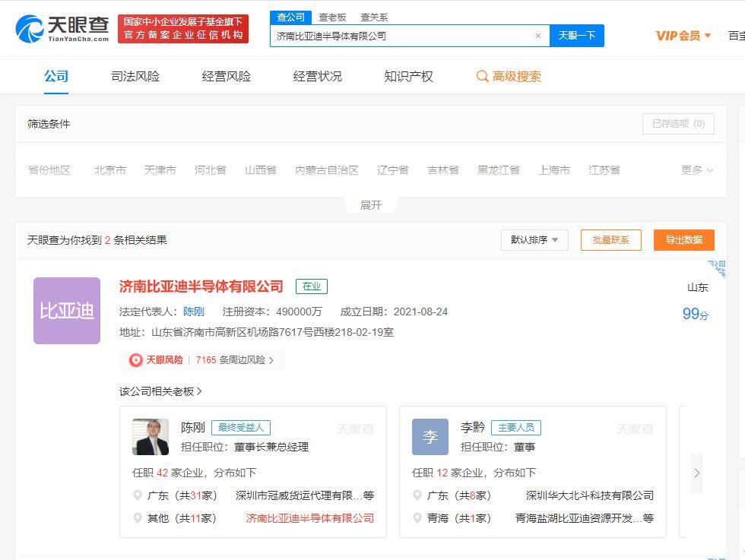Expand more provinces with 更多
This screenshot has height=560, width=745.
(x=696, y=170)
